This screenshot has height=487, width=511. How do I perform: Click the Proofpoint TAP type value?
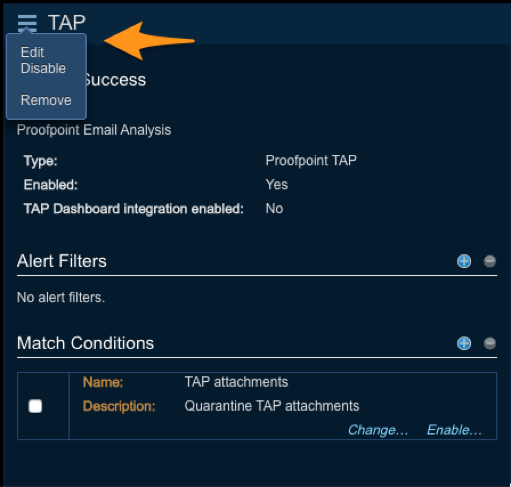311,161
